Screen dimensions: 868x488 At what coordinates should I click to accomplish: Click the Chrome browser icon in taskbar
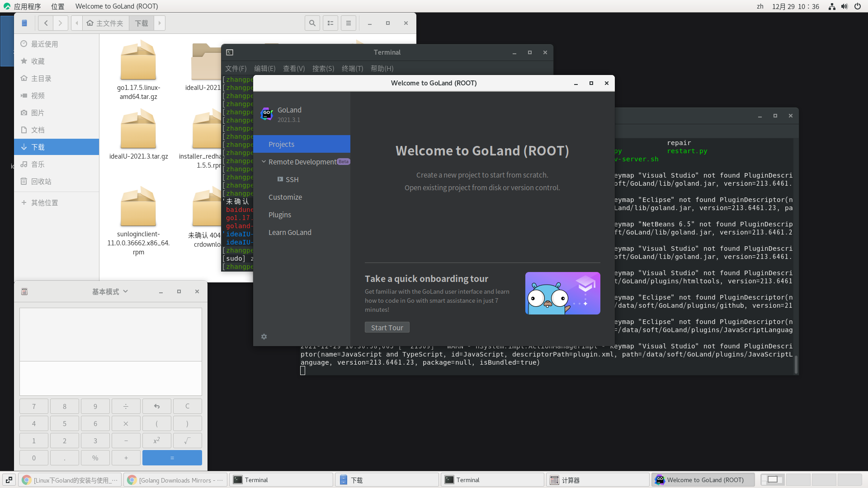click(26, 480)
